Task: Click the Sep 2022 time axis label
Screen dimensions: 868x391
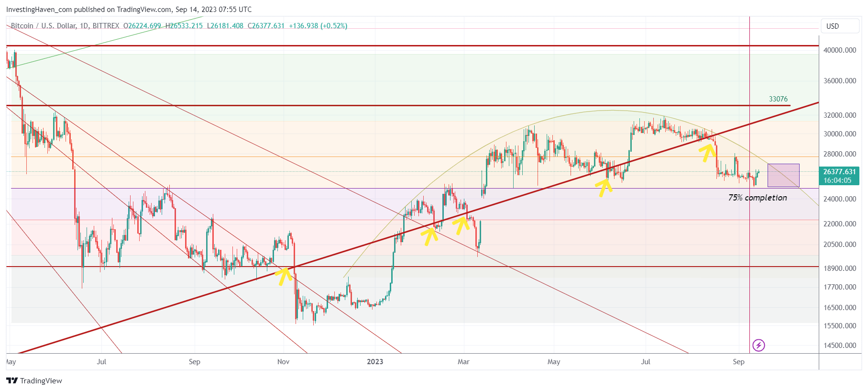Action: [x=195, y=362]
